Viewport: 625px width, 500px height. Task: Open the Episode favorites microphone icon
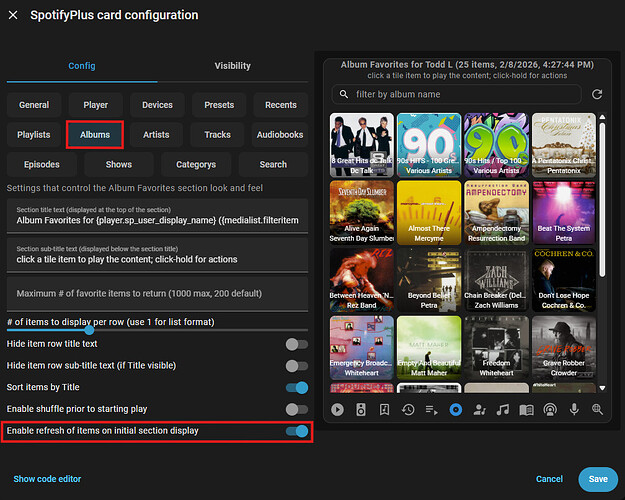coord(574,409)
